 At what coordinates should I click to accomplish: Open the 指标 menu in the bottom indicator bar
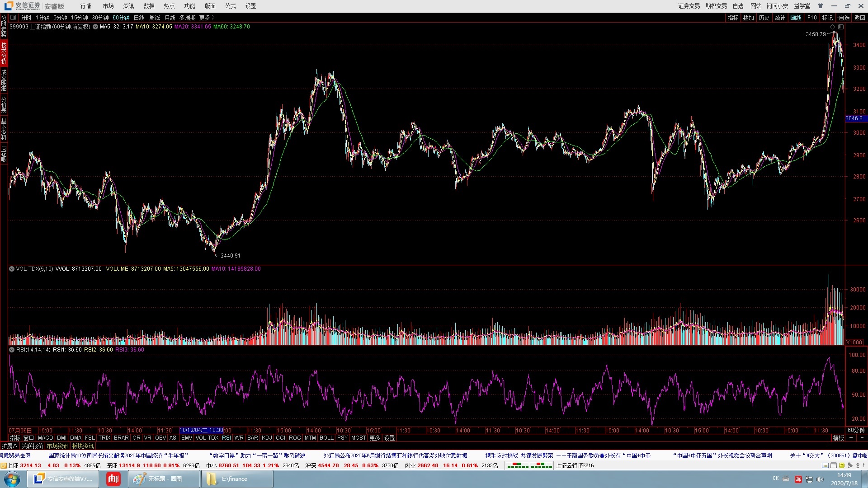coord(15,438)
